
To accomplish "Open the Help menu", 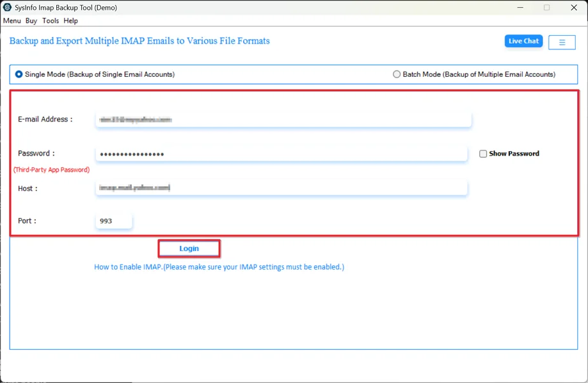I will pyautogui.click(x=70, y=20).
